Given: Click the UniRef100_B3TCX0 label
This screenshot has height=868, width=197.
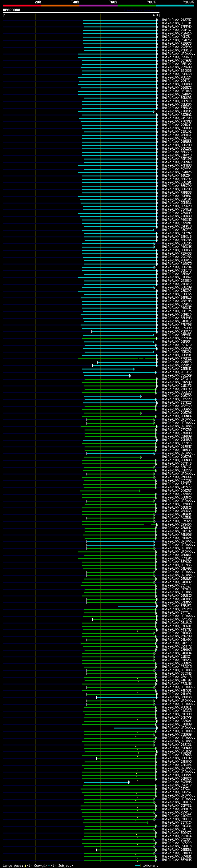Looking at the screenshot, I should pyautogui.click(x=177, y=822).
